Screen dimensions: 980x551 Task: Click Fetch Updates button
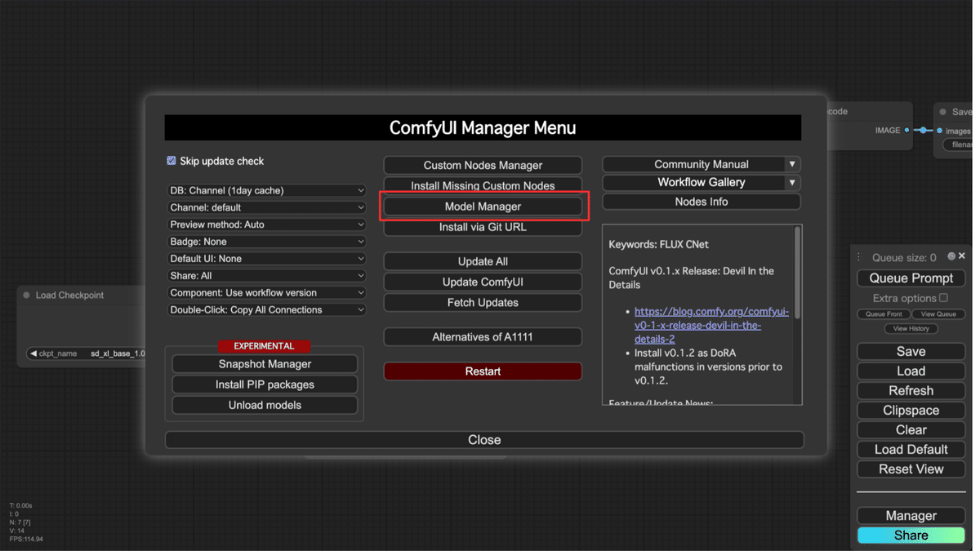point(483,302)
